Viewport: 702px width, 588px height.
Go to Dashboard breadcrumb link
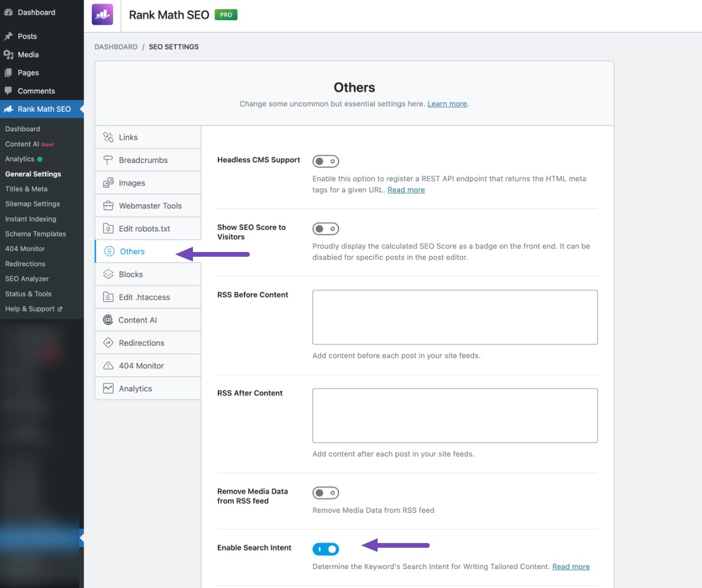116,47
